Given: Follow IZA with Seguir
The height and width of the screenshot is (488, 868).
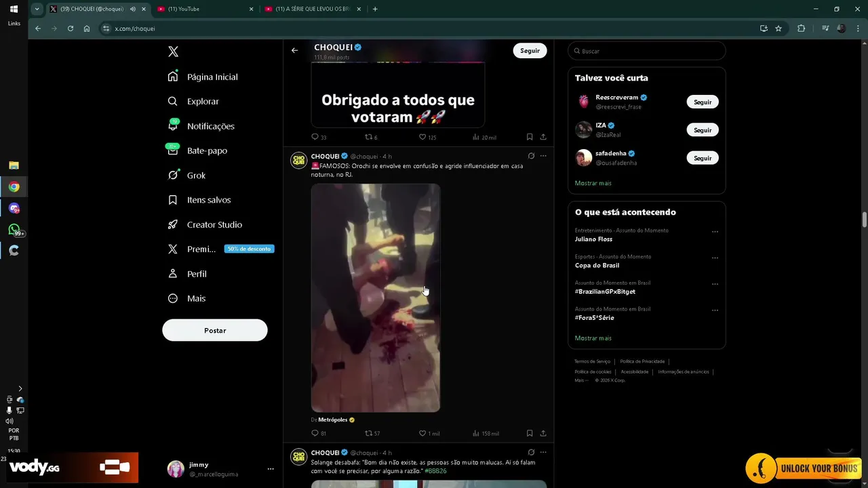Looking at the screenshot, I should [703, 129].
